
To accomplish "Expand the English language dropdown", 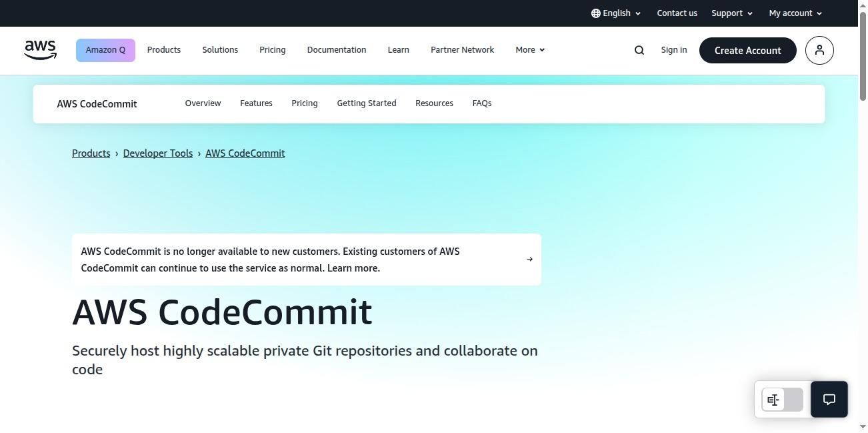I will (x=616, y=13).
